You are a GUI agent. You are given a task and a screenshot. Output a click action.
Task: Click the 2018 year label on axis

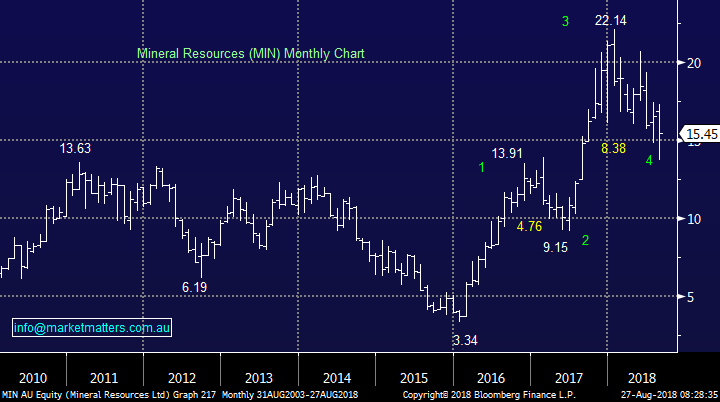(642, 378)
